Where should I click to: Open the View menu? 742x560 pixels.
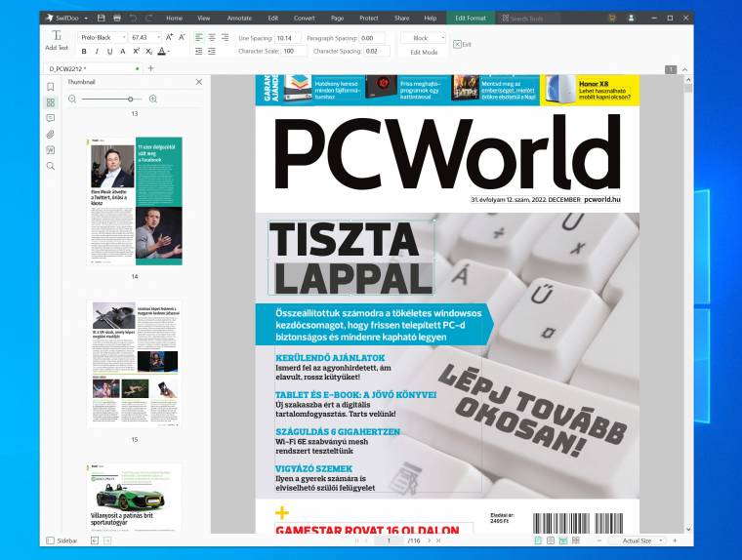click(203, 18)
